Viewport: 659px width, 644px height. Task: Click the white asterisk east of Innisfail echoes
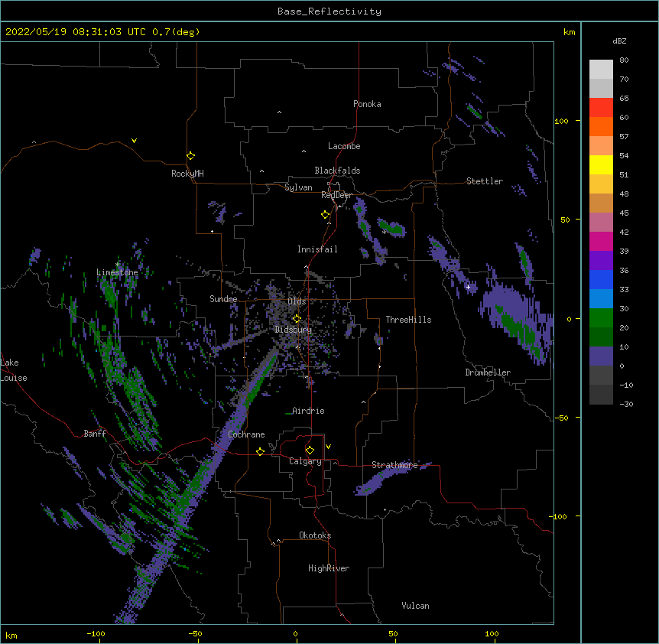click(x=384, y=232)
